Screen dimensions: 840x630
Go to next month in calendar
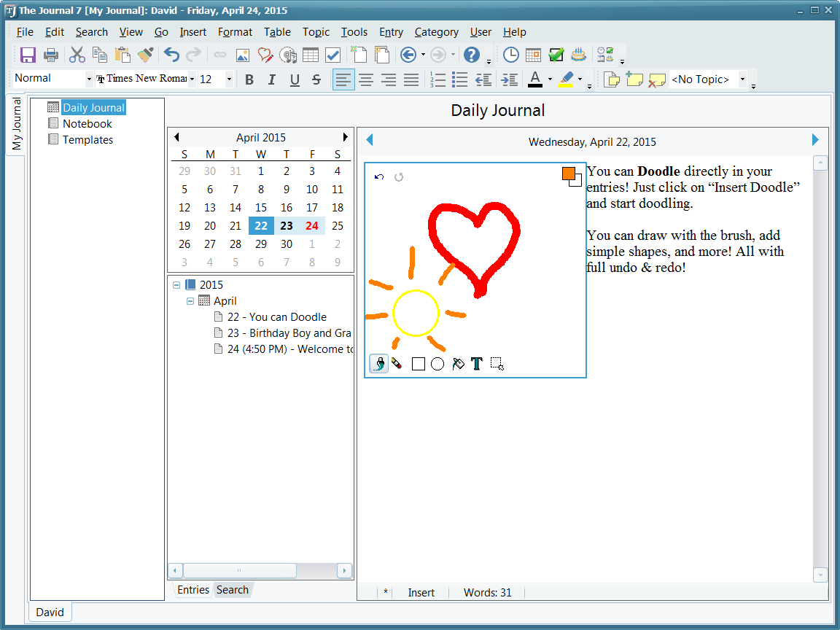pyautogui.click(x=345, y=137)
